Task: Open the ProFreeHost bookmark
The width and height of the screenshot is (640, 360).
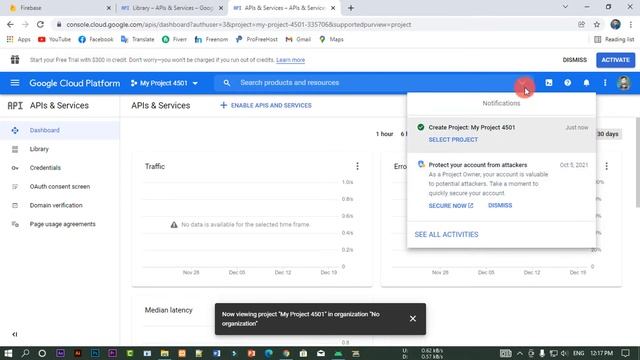Action: 256,40
